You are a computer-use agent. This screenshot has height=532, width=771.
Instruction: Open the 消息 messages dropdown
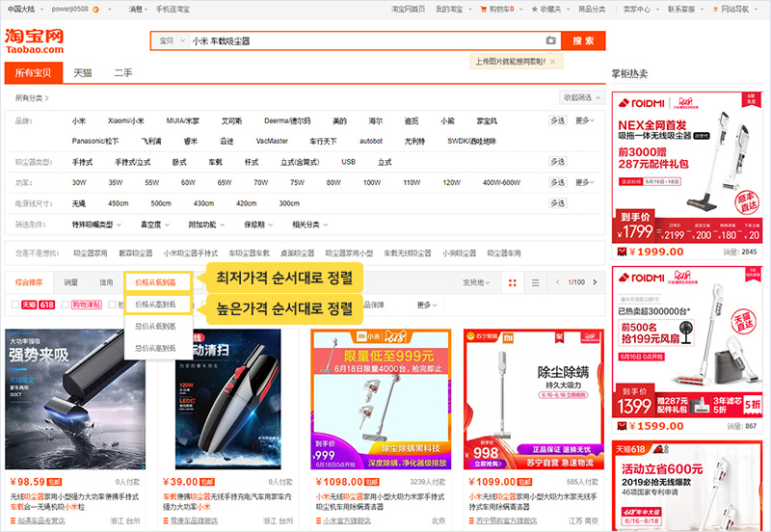[x=138, y=9]
